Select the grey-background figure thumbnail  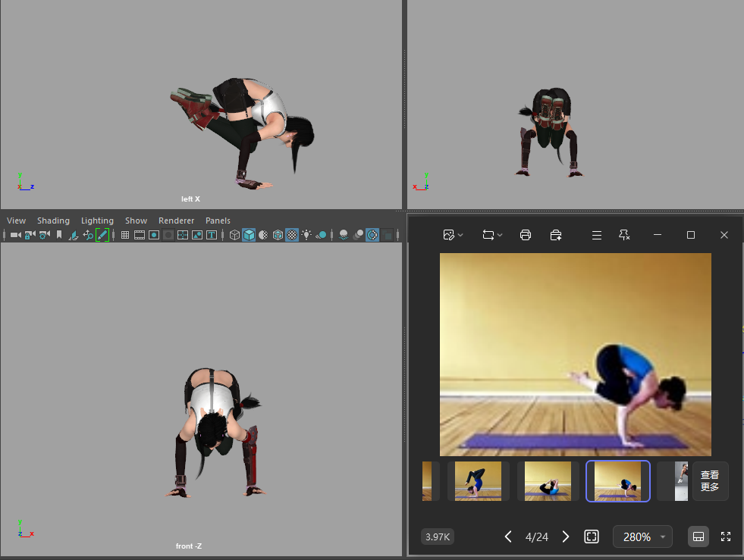[x=681, y=481]
